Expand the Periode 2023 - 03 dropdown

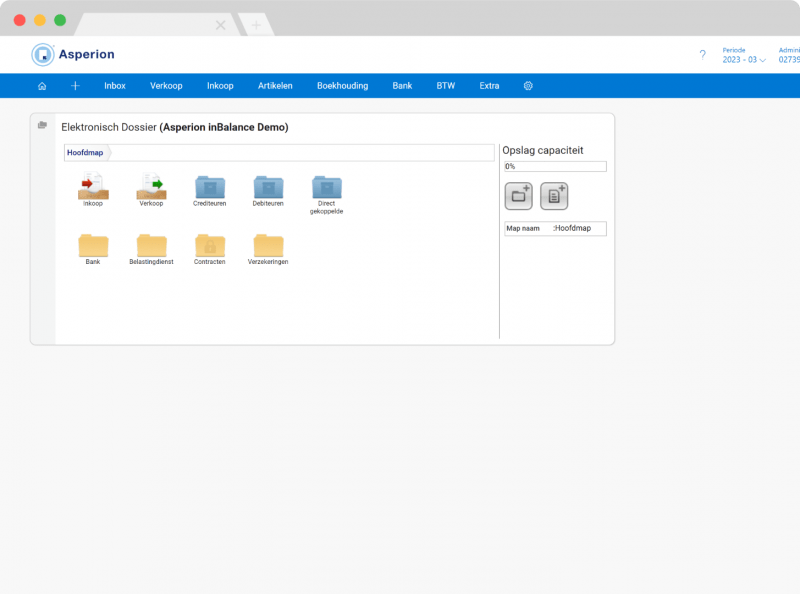pos(744,60)
